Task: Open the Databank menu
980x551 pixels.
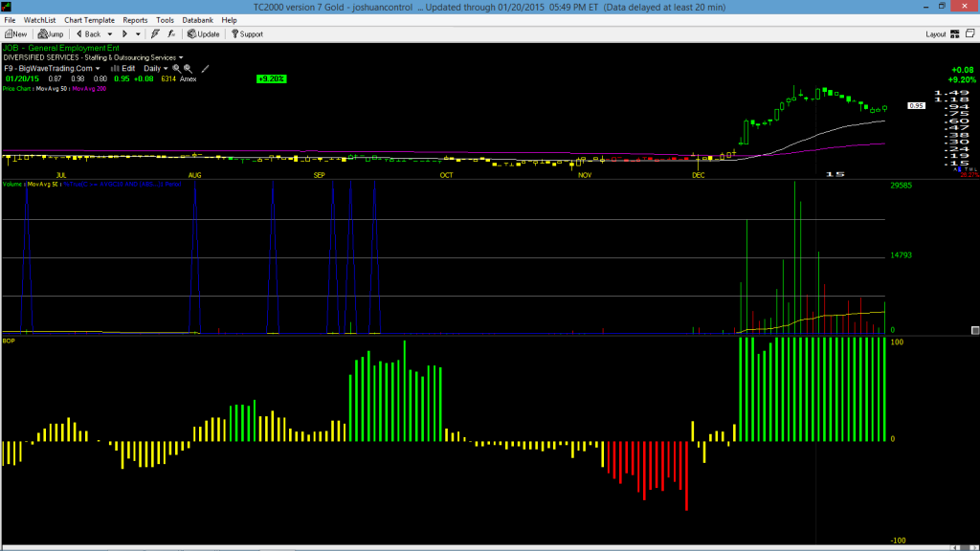Action: [197, 20]
